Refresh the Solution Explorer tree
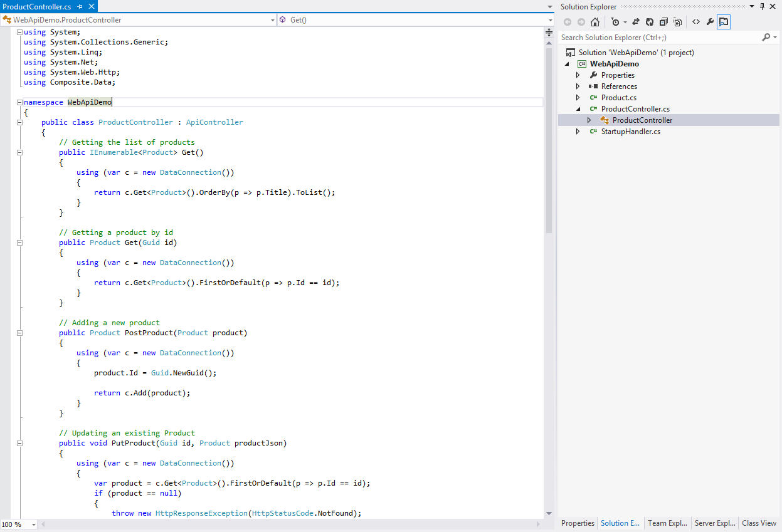The image size is (782, 532). coord(650,22)
